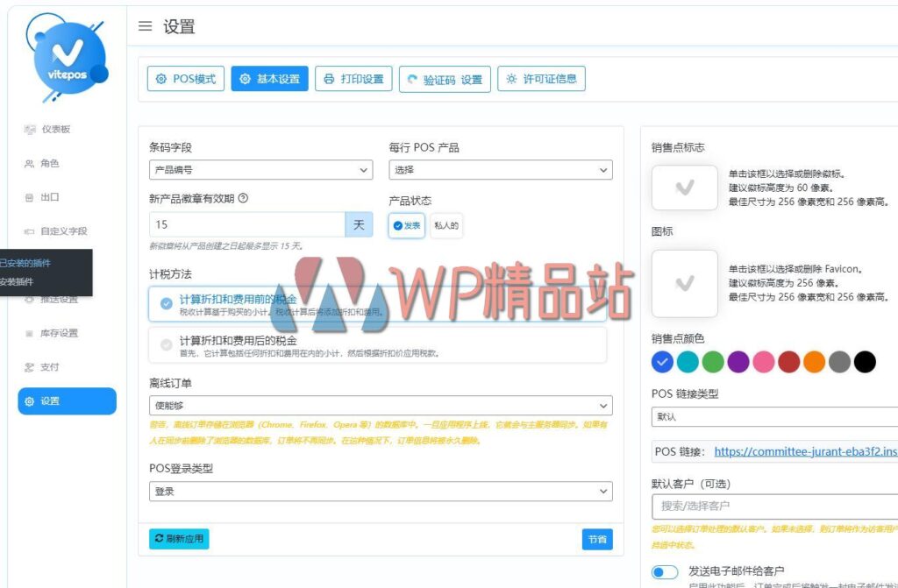Switch to the 打印设置 tab

tap(353, 78)
